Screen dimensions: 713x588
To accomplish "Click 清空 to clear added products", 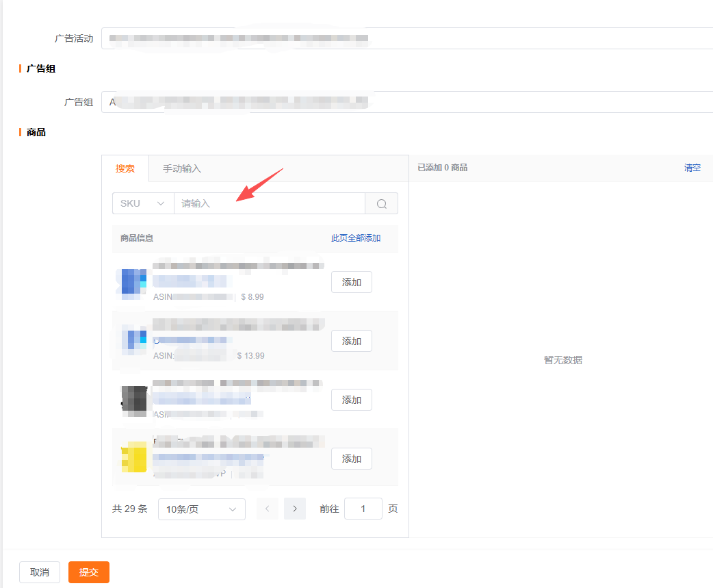I will tap(692, 168).
